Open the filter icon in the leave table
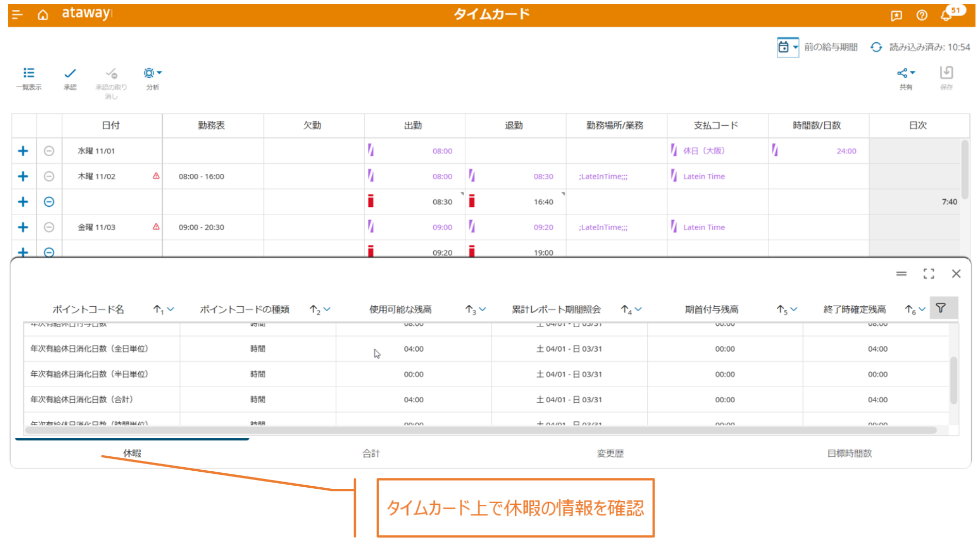 coord(941,308)
